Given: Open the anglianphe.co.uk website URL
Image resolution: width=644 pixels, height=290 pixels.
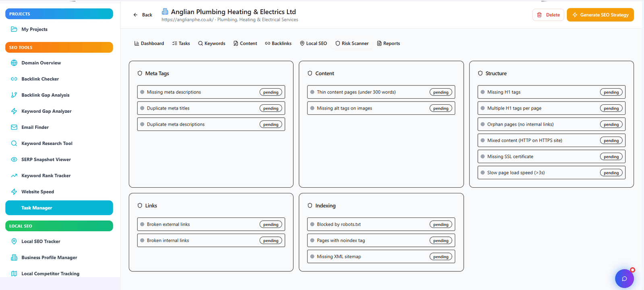Looking at the screenshot, I should (188, 20).
